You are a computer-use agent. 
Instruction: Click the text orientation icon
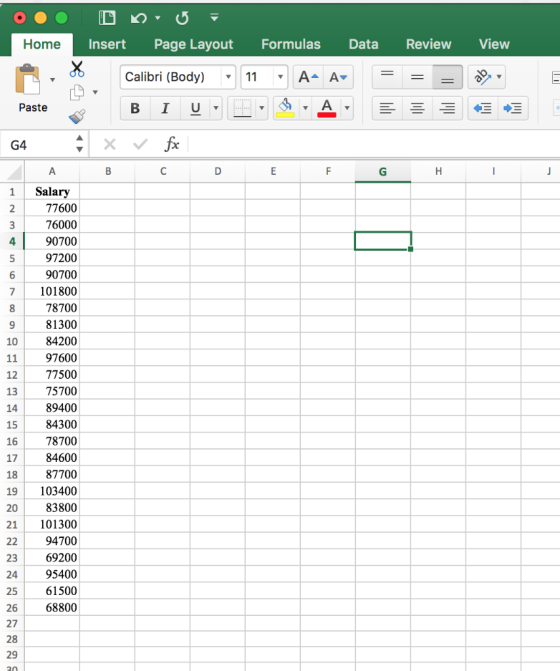click(482, 77)
